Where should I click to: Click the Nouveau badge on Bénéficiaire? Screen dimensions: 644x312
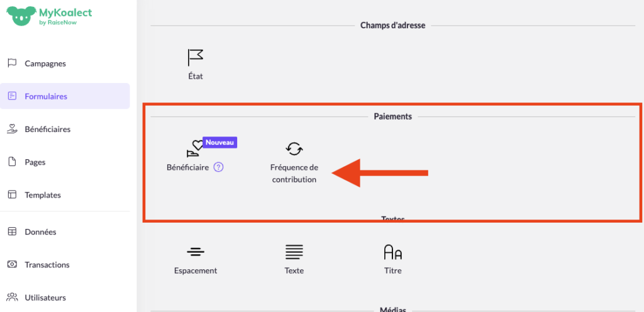click(x=219, y=142)
